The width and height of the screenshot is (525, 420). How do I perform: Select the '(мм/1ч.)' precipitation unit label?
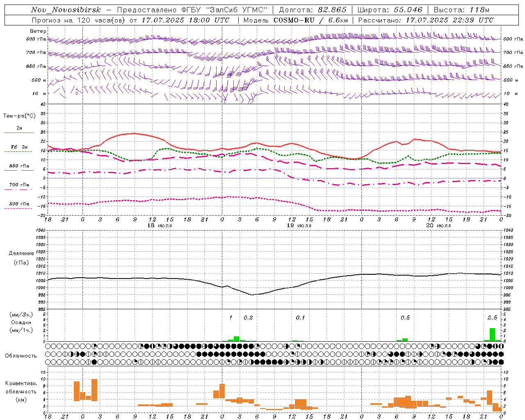coord(21,330)
